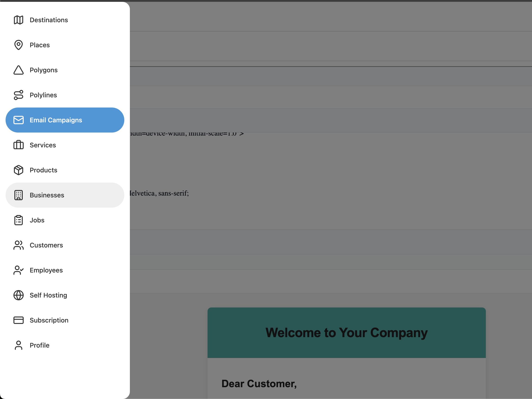Screen dimensions: 532x399
Task: Click the Email Campaigns envelope icon
Action: pyautogui.click(x=19, y=120)
